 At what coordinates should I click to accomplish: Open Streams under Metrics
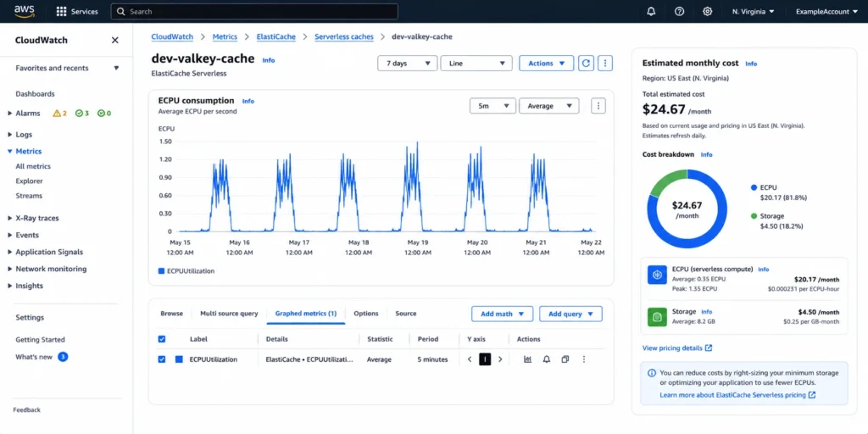(x=29, y=196)
